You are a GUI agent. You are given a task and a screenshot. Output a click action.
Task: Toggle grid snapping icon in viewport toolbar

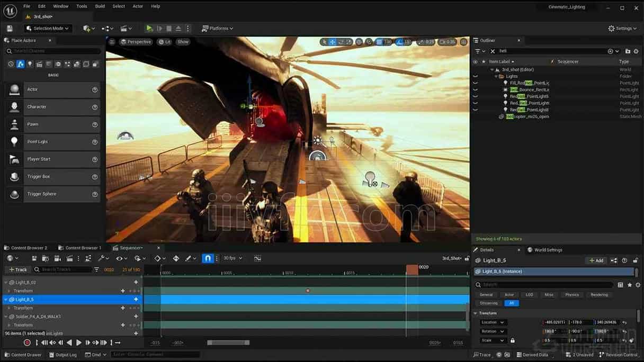tap(379, 42)
